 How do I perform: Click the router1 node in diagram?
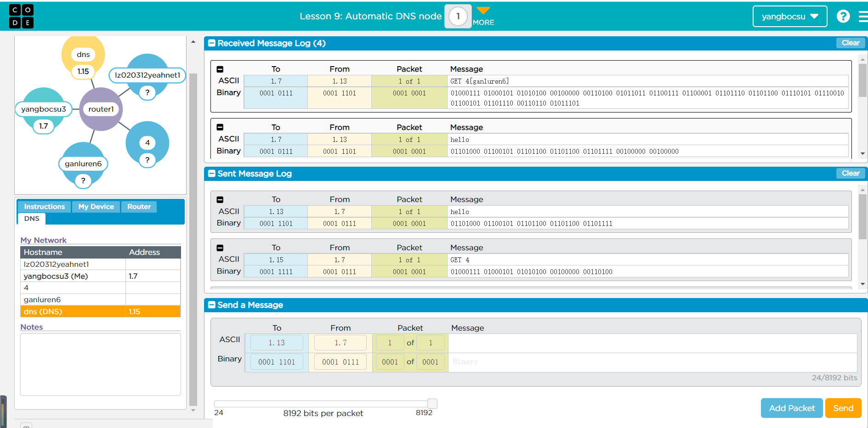point(101,109)
